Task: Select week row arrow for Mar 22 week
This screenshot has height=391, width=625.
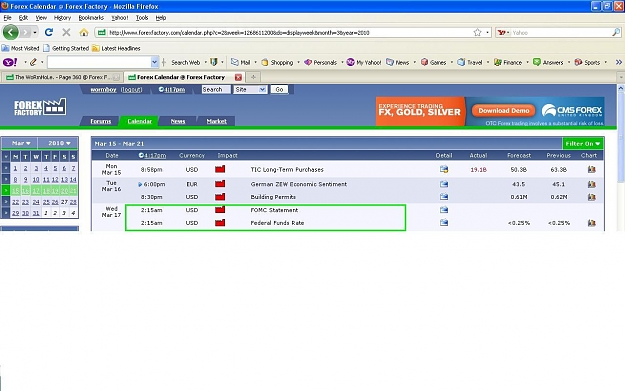Action: pos(6,202)
